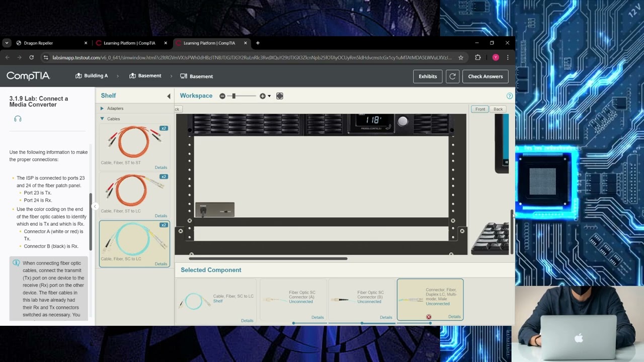
Task: Click Check Answers button
Action: coord(486,76)
